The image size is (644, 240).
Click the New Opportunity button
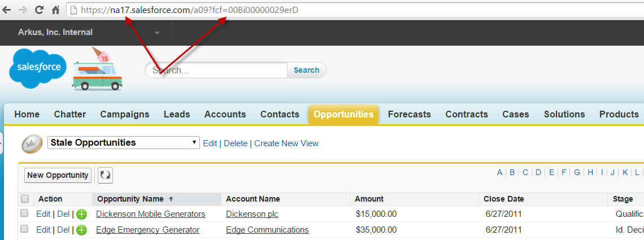pos(58,175)
